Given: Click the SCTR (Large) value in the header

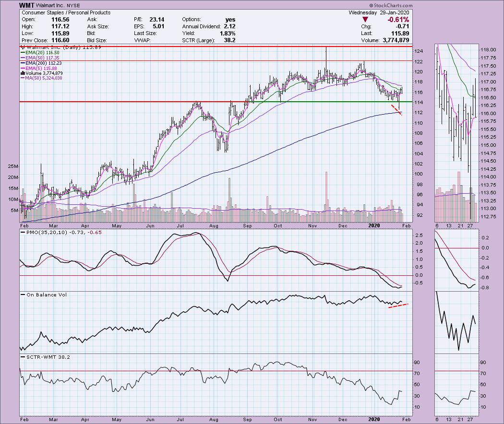Looking at the screenshot, I should [229, 40].
